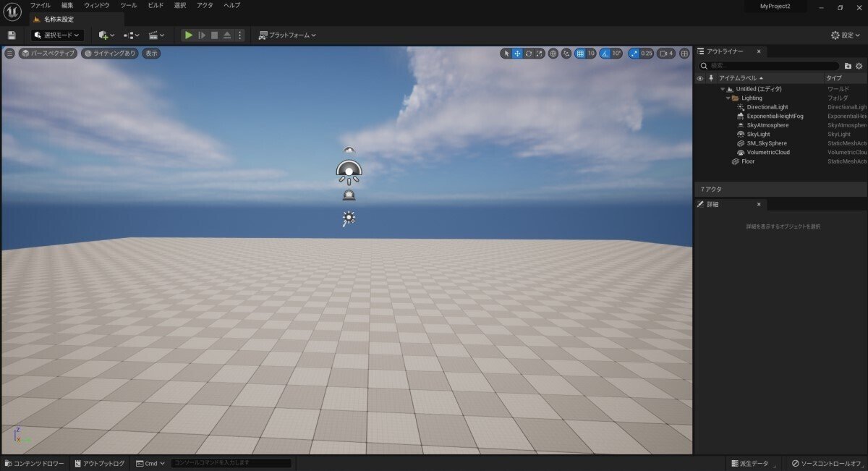Collapse the Untitled (エディタ) world node
Screen dimensions: 868x471
[x=722, y=89]
